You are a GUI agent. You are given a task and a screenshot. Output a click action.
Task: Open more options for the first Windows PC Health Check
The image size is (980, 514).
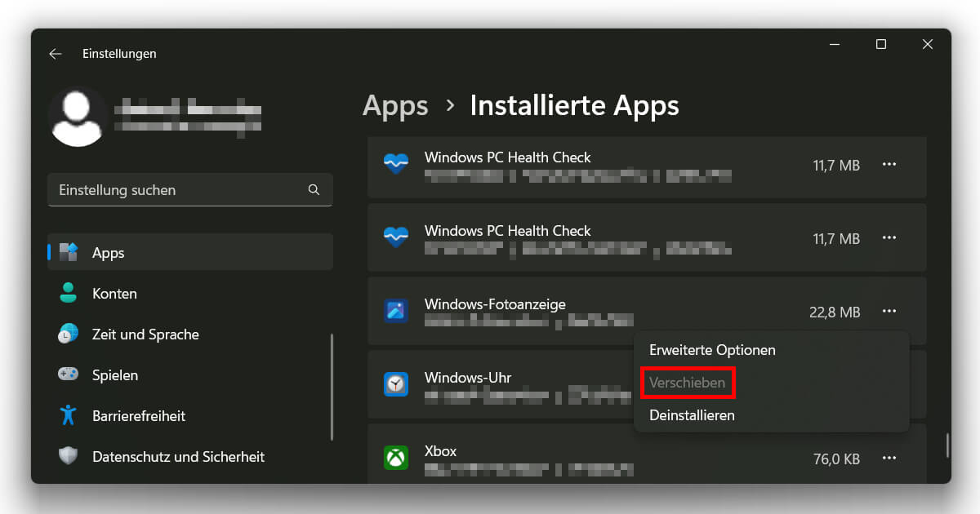[889, 164]
